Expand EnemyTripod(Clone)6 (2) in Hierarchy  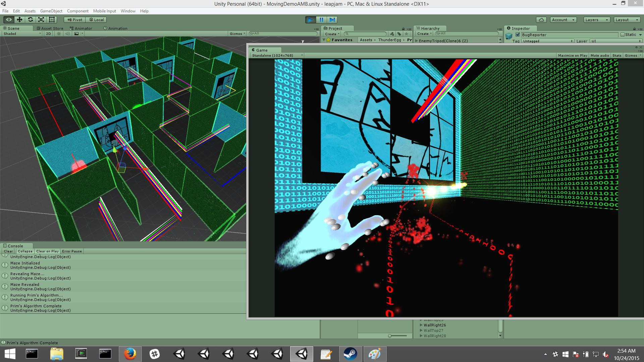pos(417,41)
